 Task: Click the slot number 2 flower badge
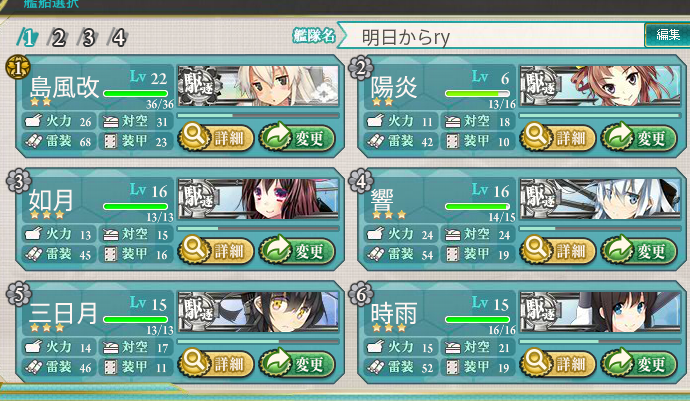click(360, 68)
